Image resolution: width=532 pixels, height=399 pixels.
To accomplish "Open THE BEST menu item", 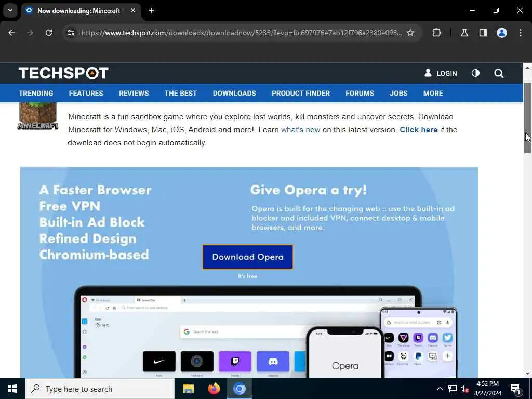I will 180,94.
